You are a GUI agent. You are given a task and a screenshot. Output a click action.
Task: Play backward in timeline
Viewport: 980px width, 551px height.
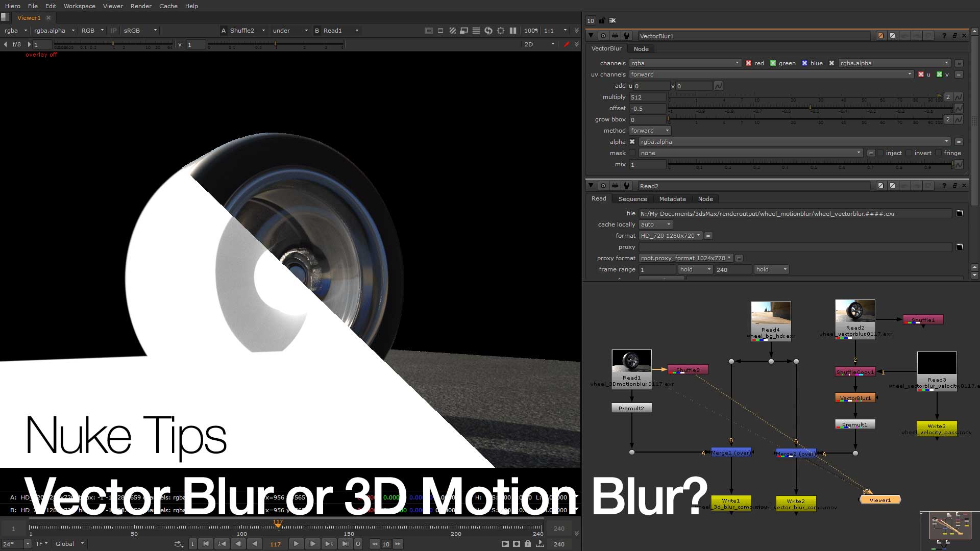(255, 544)
